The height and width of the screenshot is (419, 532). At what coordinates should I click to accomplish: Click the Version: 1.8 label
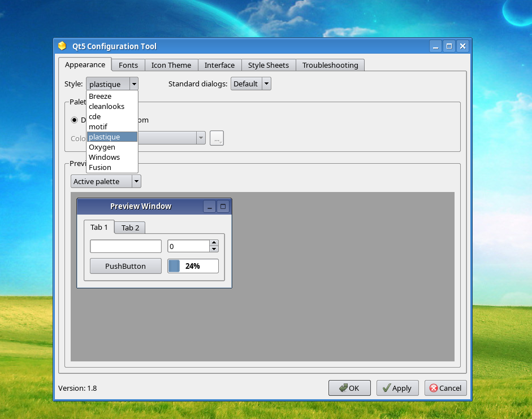(77, 388)
